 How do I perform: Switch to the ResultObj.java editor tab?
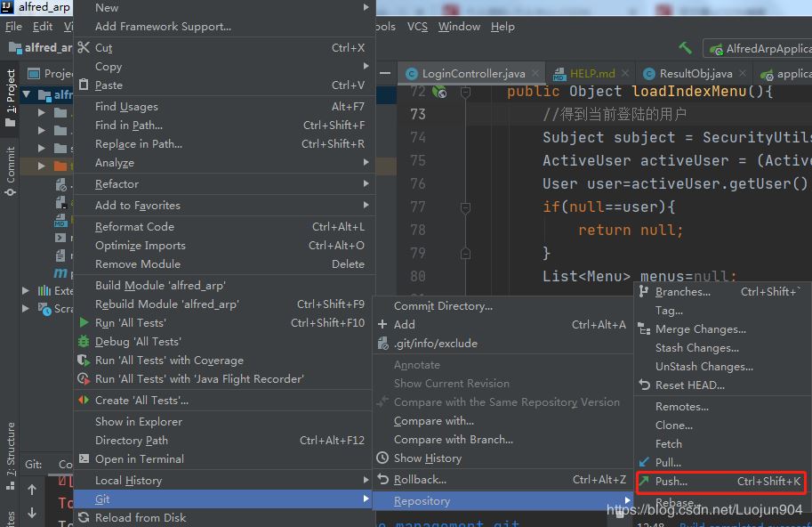coord(695,74)
